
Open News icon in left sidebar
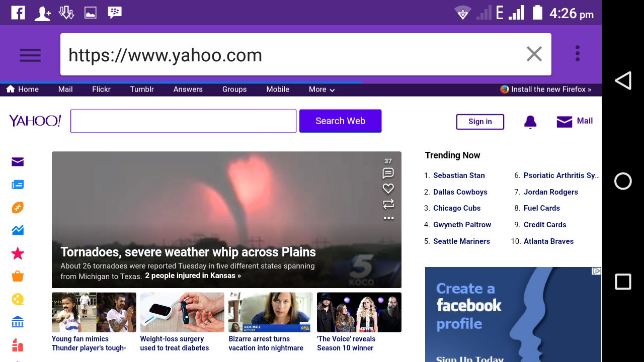pyautogui.click(x=18, y=185)
